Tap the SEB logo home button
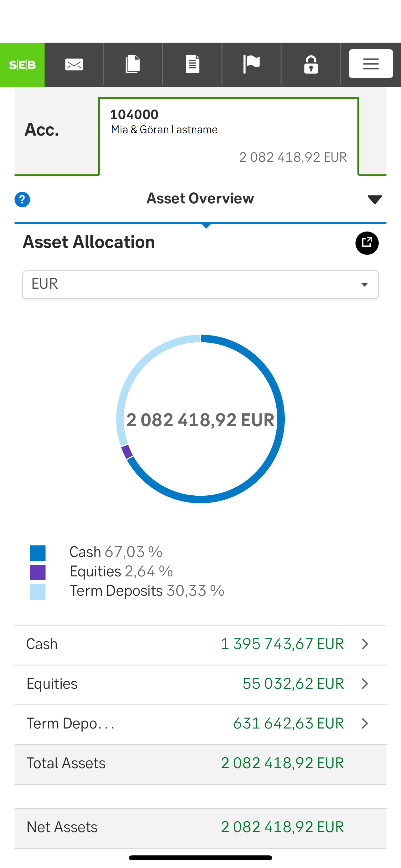Viewport: 401px width, 868px height. 22,65
